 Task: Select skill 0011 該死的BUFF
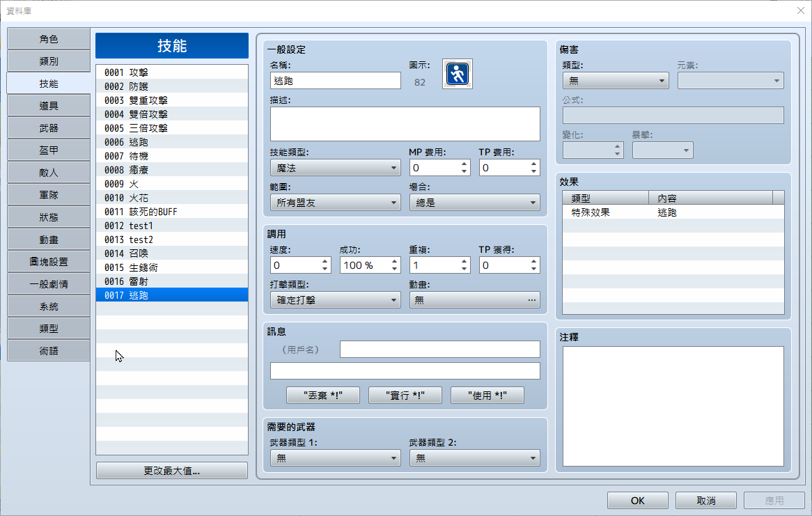tap(172, 212)
